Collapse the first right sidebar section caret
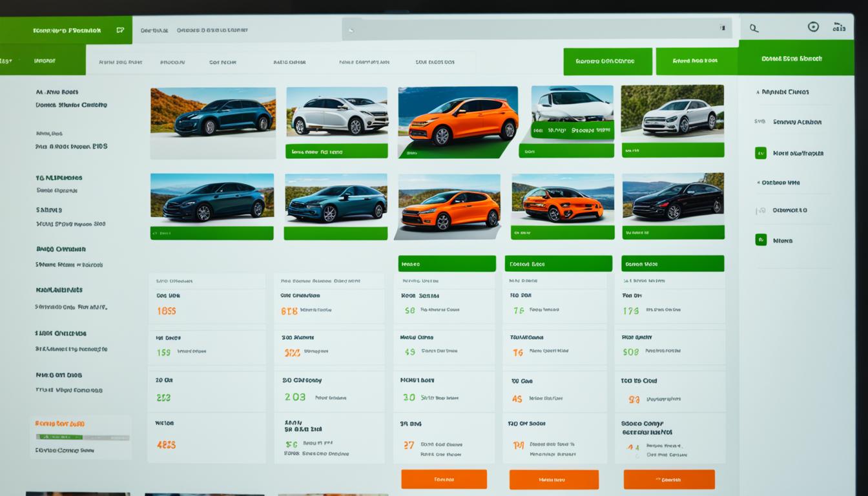Viewport: 868px width, 496px height. pos(758,92)
